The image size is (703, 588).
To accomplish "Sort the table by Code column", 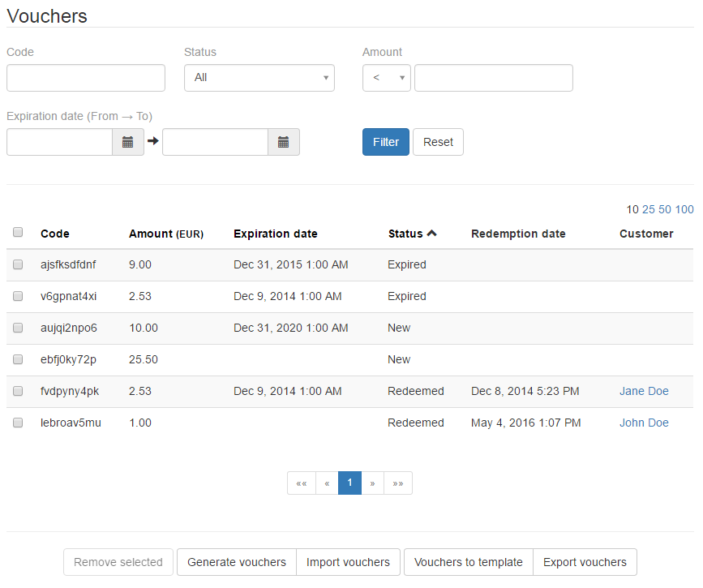I will click(55, 234).
